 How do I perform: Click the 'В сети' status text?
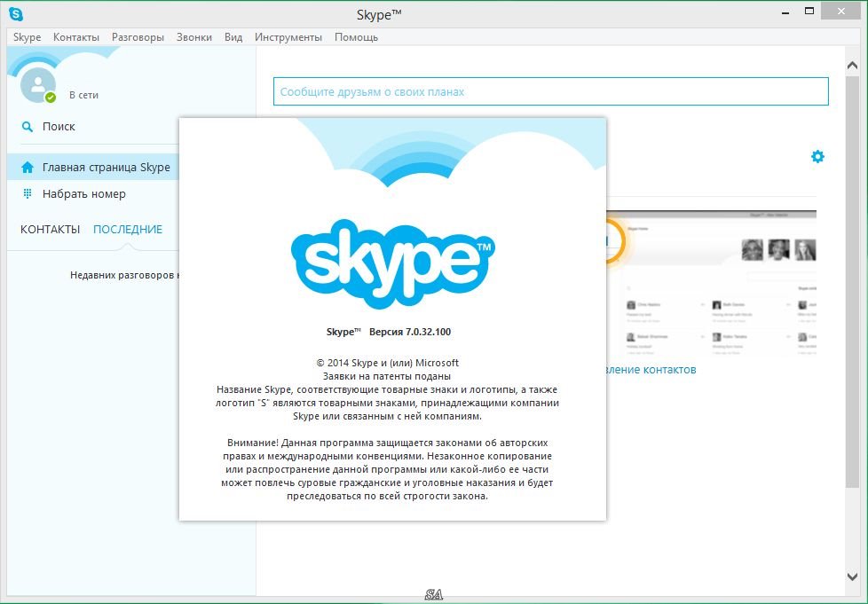(83, 95)
